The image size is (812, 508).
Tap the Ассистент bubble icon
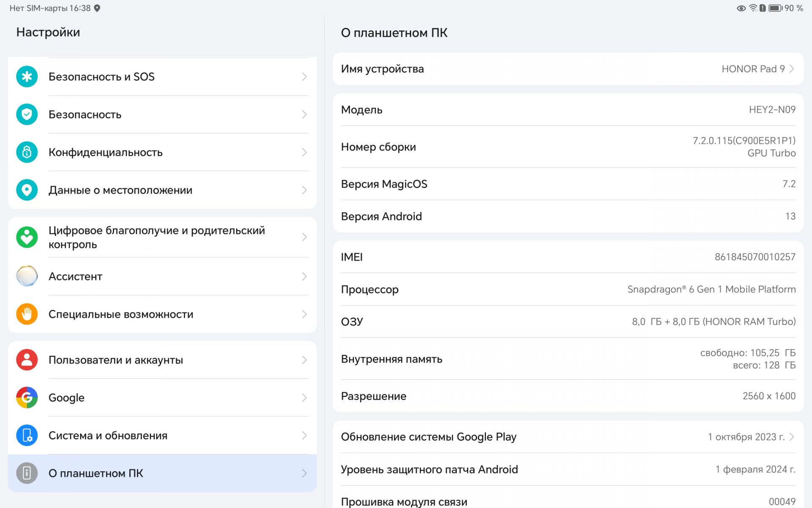[27, 276]
